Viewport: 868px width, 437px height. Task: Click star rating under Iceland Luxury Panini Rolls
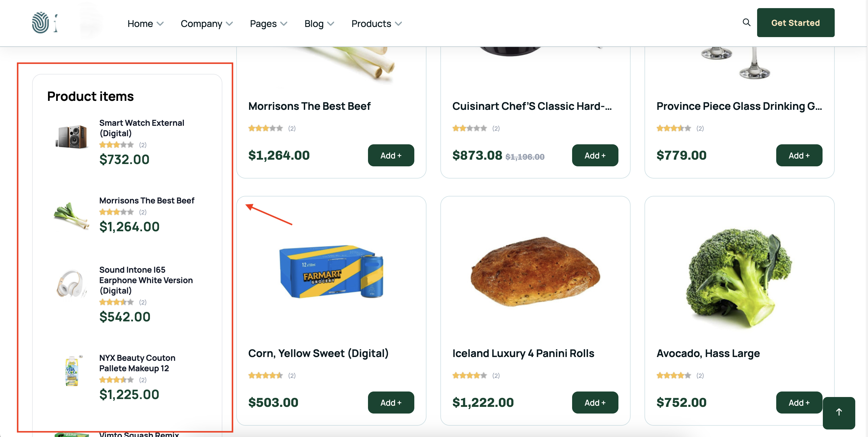pos(469,375)
